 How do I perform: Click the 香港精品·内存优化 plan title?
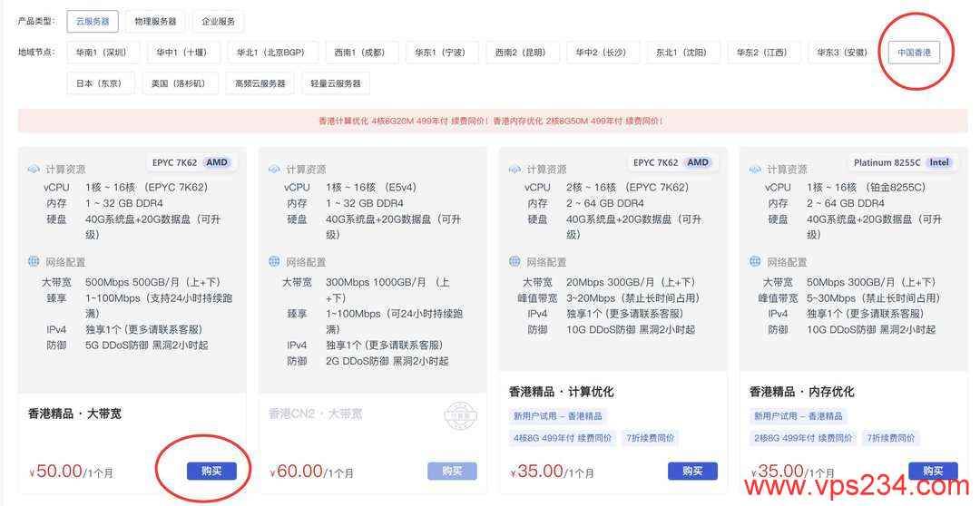pyautogui.click(x=802, y=392)
